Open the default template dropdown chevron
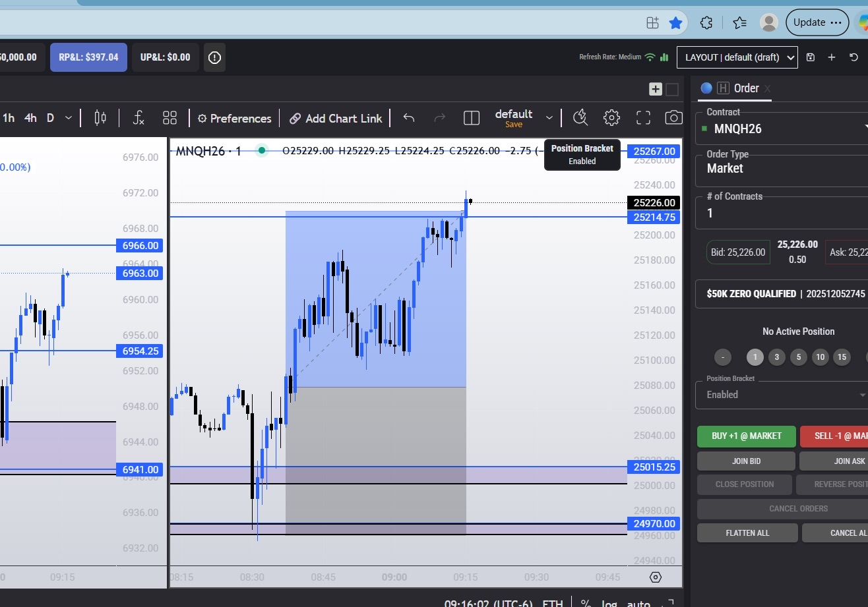The image size is (868, 607). click(x=549, y=118)
